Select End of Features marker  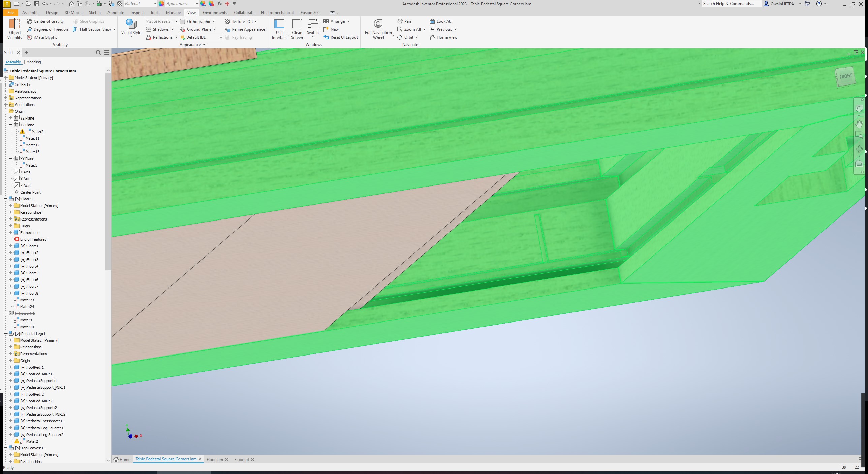click(x=30, y=239)
